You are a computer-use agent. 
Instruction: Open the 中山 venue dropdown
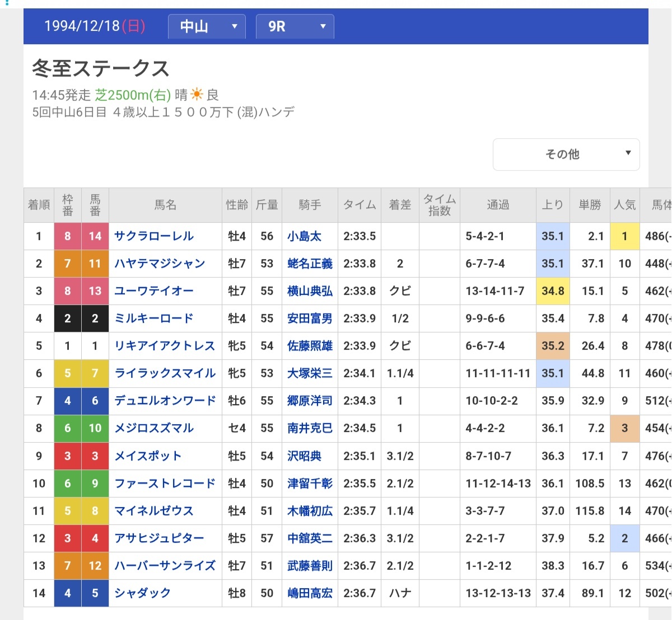tap(207, 26)
